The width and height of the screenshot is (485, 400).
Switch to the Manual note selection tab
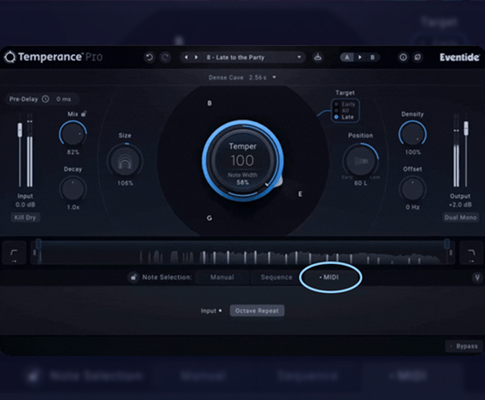tap(222, 277)
